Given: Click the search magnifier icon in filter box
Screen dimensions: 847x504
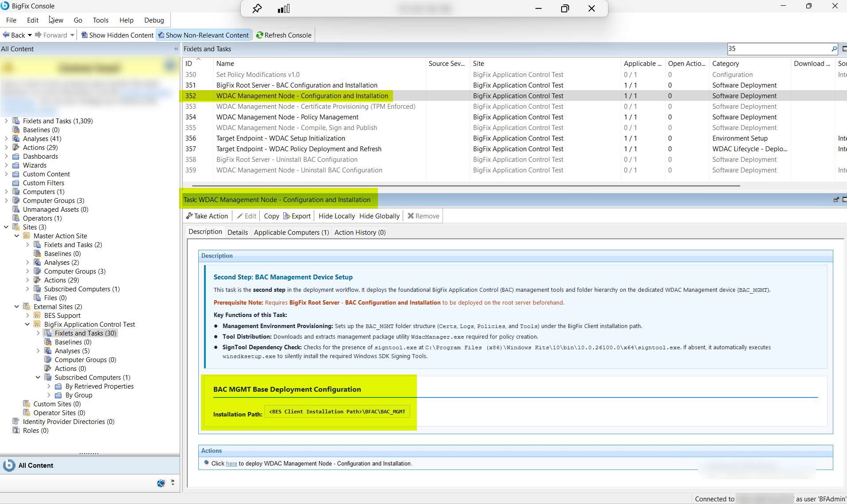Looking at the screenshot, I should point(834,49).
